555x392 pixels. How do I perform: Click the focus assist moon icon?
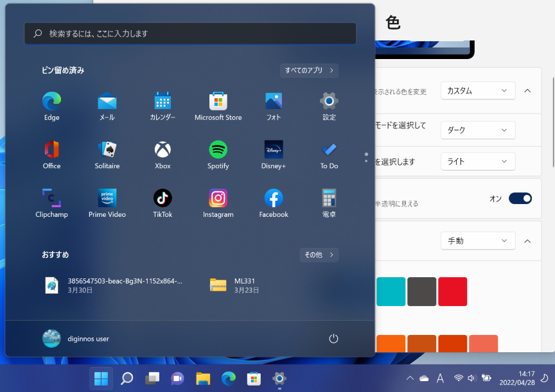pos(544,379)
